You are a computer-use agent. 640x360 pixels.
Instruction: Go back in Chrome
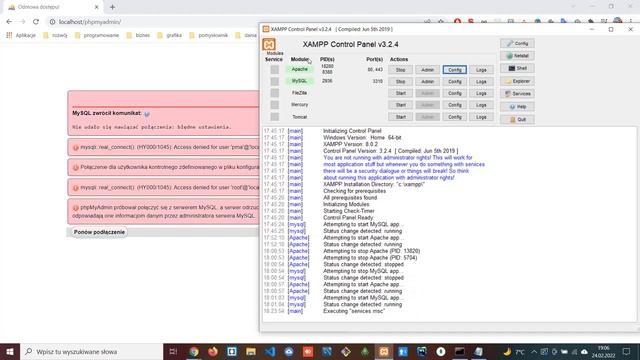coord(9,22)
